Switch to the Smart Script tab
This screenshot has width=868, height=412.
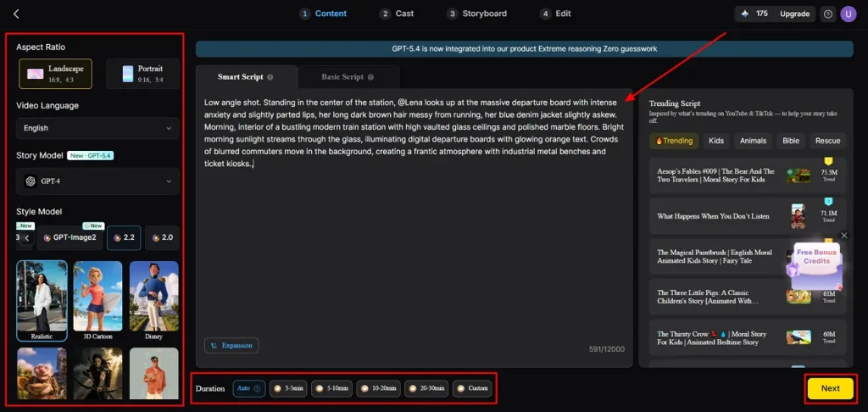tap(247, 77)
